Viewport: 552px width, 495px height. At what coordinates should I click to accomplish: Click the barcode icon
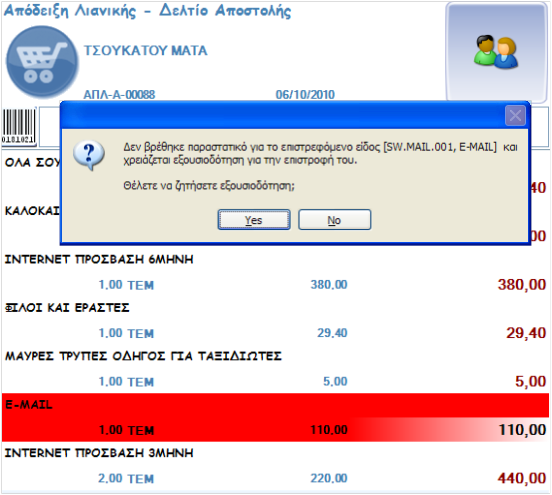point(19,126)
